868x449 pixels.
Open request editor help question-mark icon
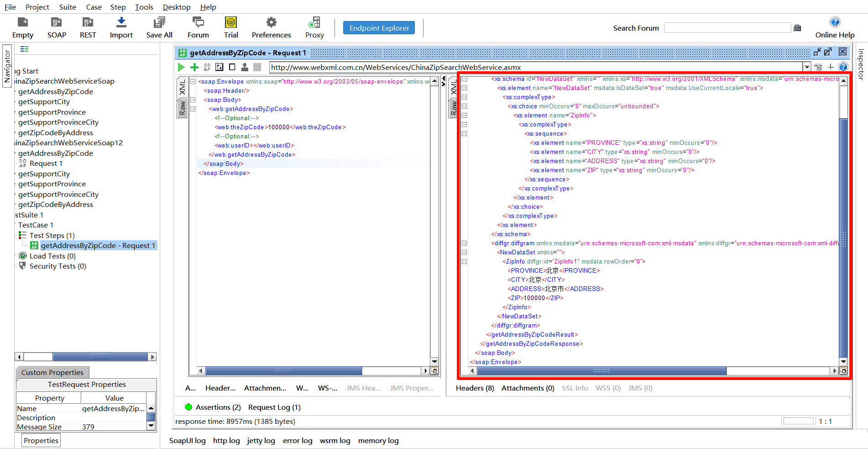click(843, 67)
